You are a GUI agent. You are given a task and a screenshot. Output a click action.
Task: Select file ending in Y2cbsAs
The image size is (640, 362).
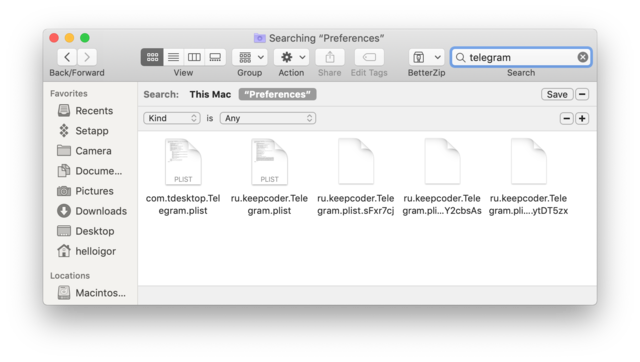(442, 162)
